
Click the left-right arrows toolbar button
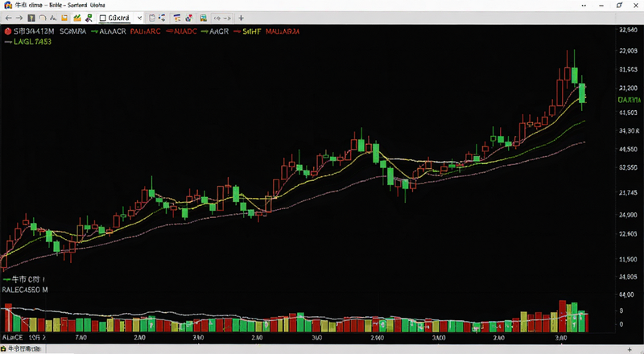[222, 18]
